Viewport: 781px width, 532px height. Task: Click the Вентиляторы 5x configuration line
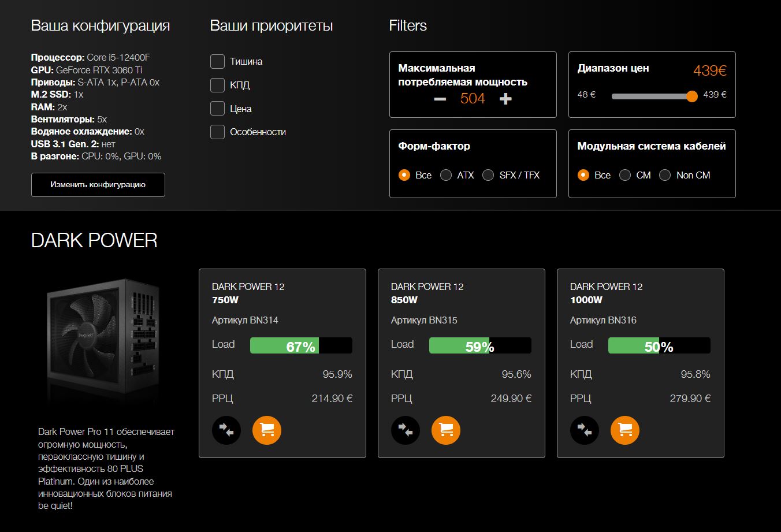[69, 119]
